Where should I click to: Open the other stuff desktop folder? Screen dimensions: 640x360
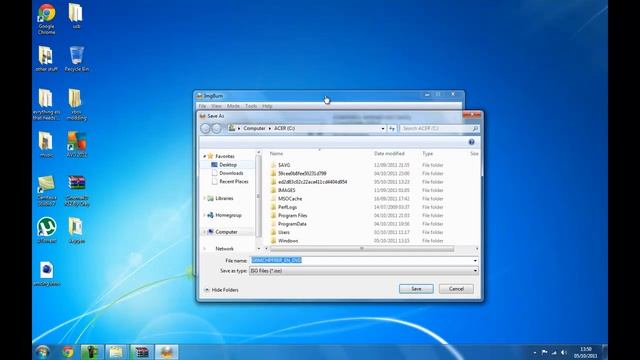(x=46, y=58)
